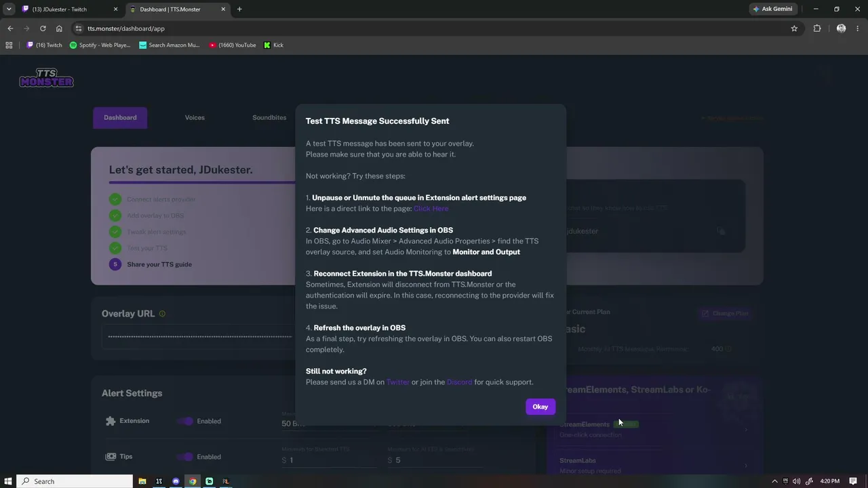Open the Twitch bookmark
The width and height of the screenshot is (868, 488).
[44, 45]
